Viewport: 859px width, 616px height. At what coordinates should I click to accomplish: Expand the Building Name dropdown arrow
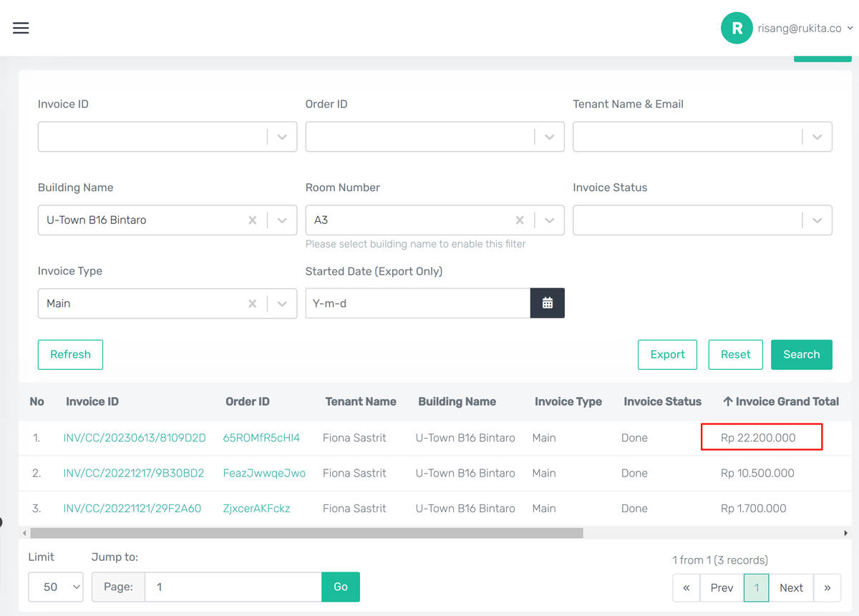pyautogui.click(x=282, y=220)
